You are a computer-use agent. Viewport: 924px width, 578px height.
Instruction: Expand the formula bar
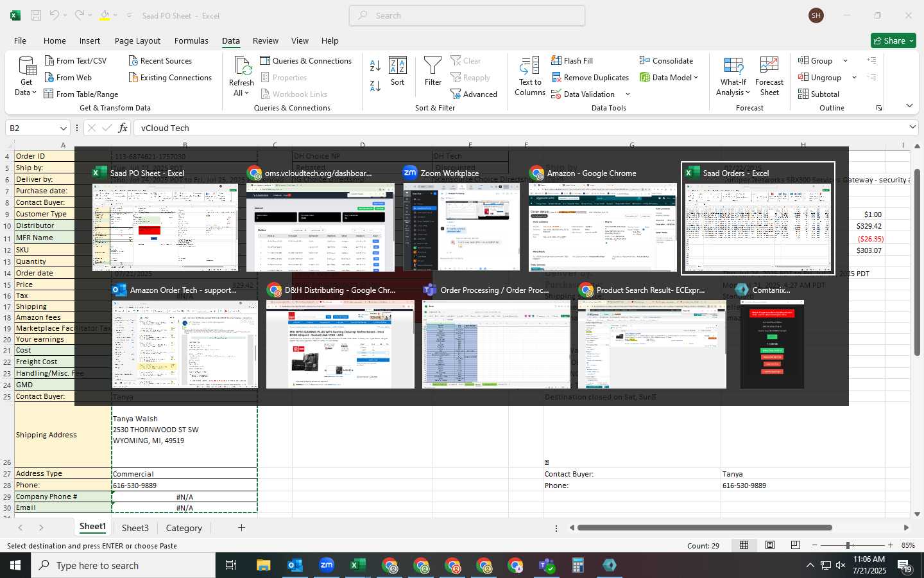[x=912, y=127]
